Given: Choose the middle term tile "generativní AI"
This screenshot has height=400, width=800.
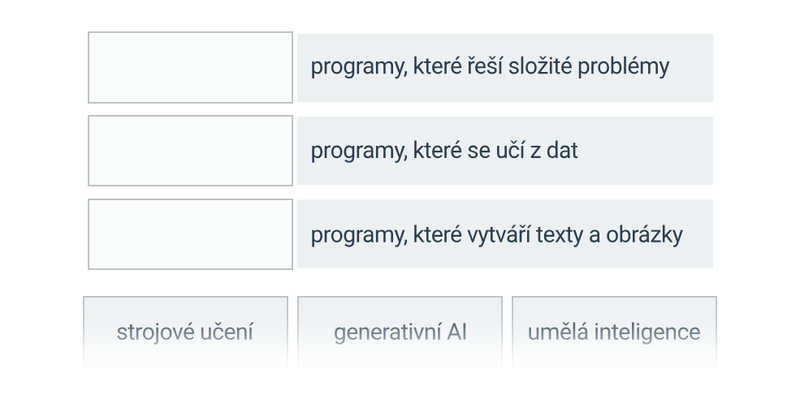Looking at the screenshot, I should click(x=400, y=331).
